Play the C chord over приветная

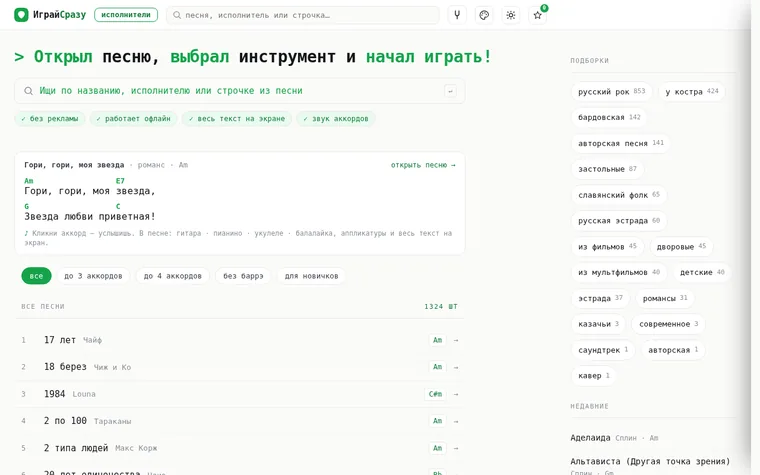tap(118, 206)
